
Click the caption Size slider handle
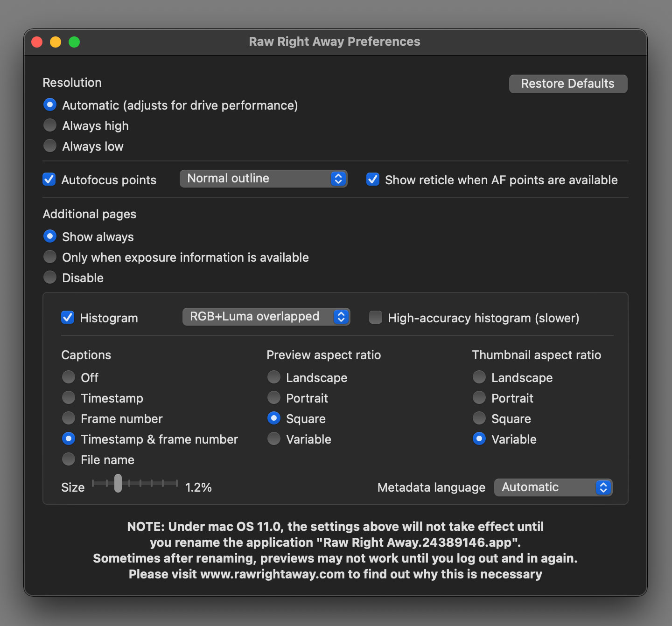(118, 483)
